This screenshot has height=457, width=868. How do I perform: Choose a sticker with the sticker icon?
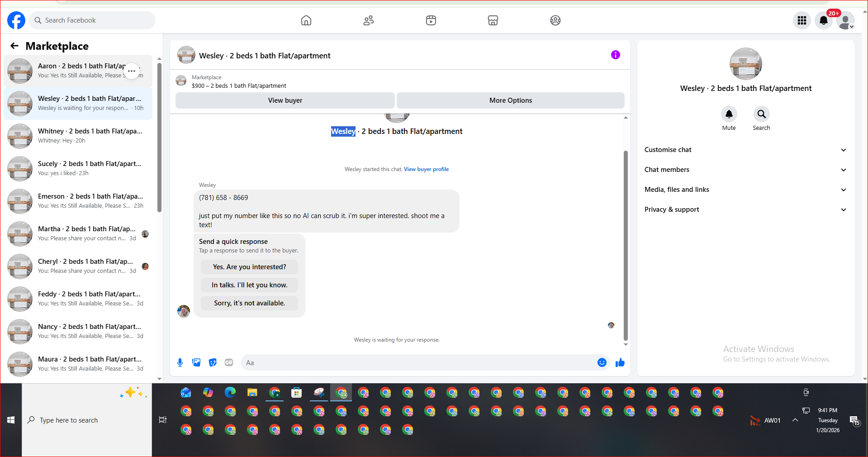click(213, 362)
